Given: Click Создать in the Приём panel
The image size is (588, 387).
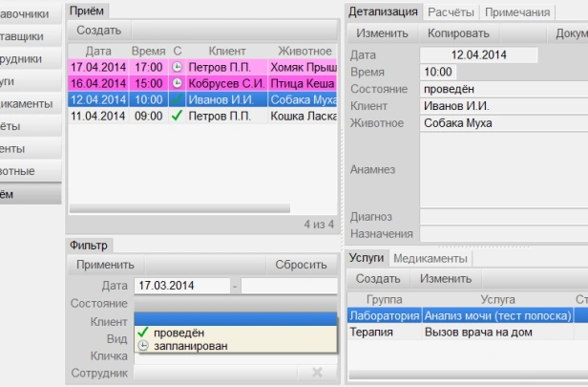Looking at the screenshot, I should [x=98, y=31].
